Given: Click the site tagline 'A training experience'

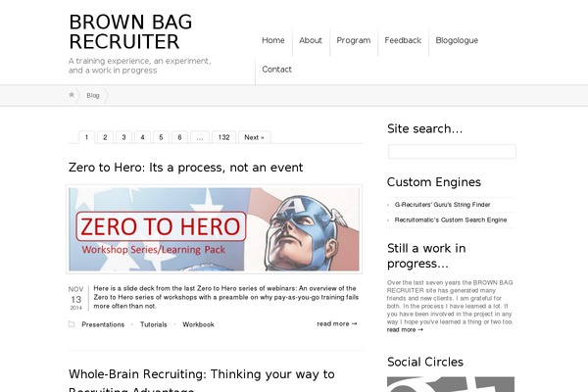Looking at the screenshot, I should point(139,66).
